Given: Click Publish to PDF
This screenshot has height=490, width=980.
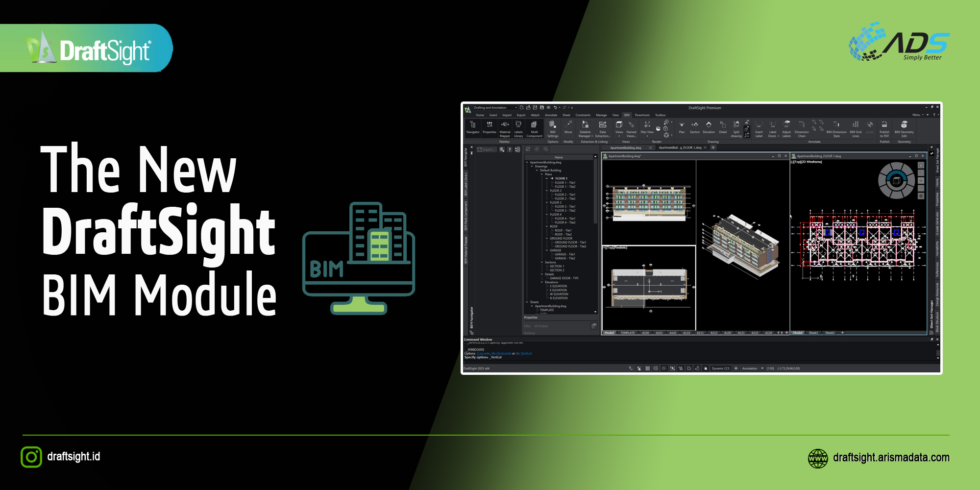Looking at the screenshot, I should click(x=884, y=129).
